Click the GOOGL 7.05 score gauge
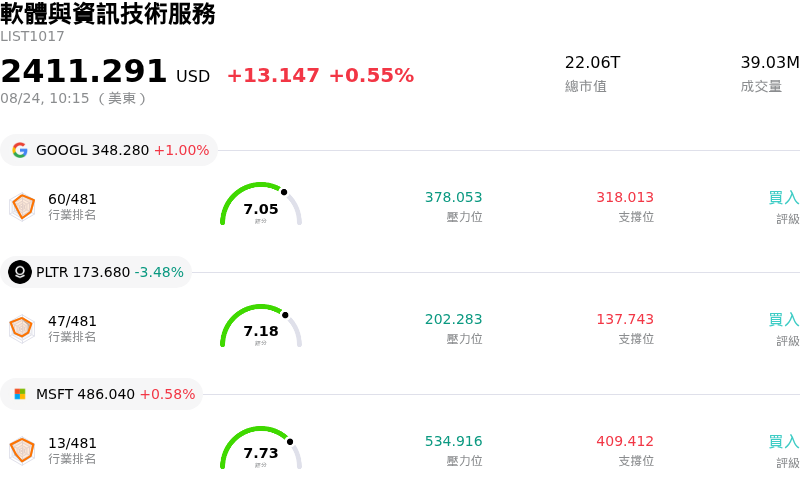Viewport: 800px width, 488px height. 261,204
